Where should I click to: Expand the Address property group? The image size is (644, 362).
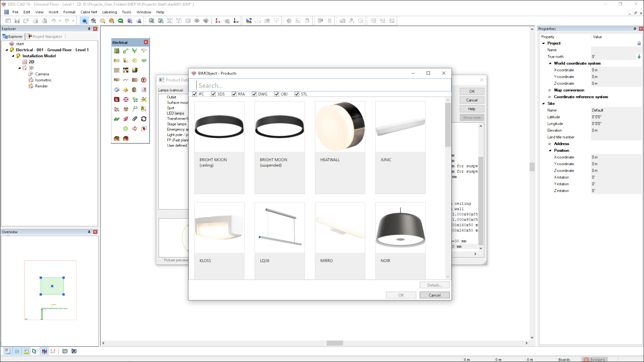550,144
